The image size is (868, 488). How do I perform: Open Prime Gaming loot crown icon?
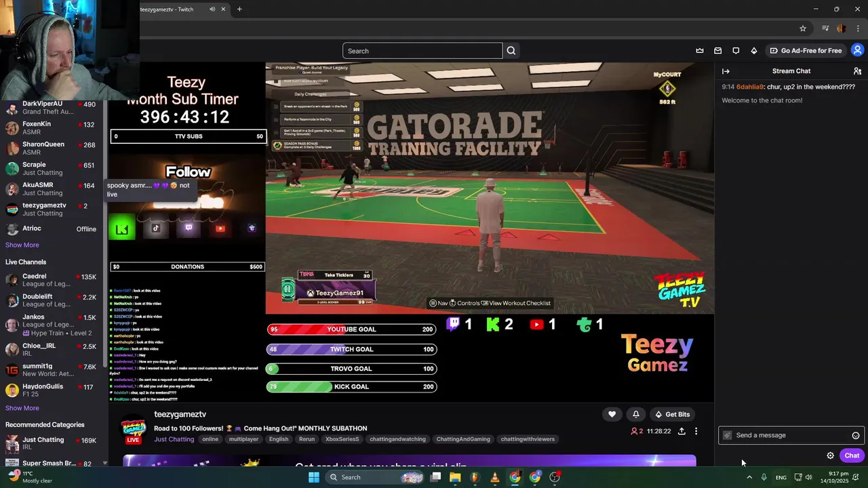pos(700,51)
